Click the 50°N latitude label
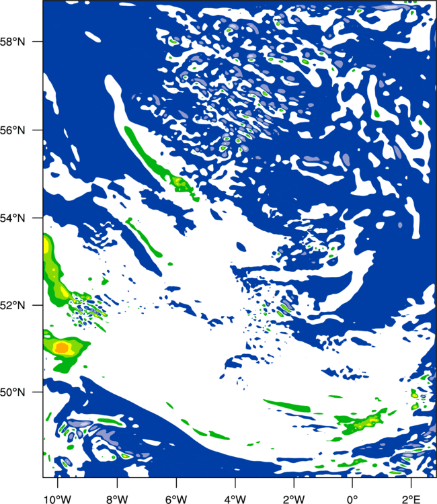 [x=12, y=392]
